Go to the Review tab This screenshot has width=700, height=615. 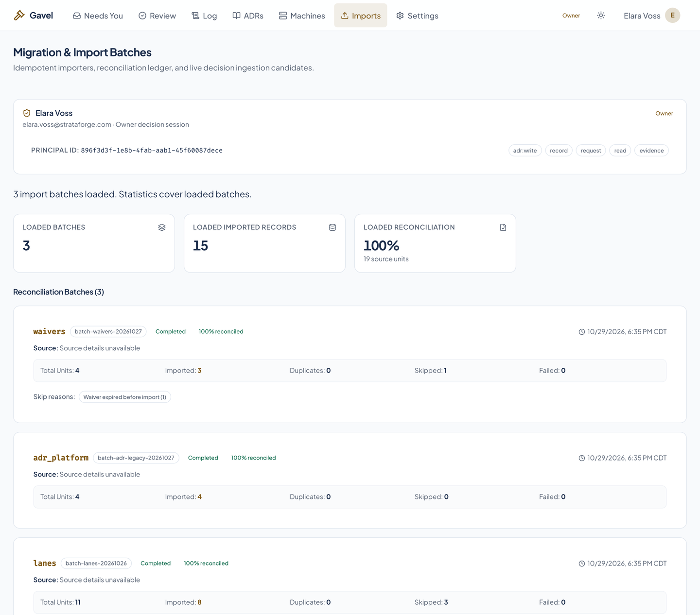[157, 16]
